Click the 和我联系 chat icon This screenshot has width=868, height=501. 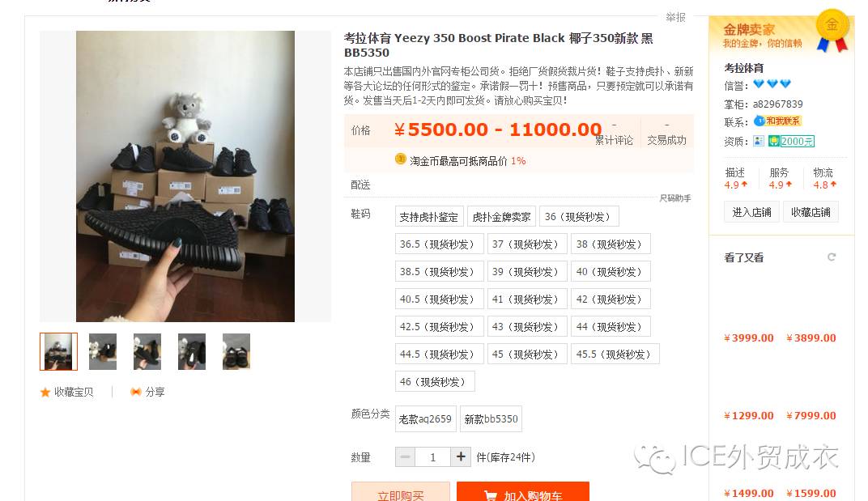click(x=778, y=121)
